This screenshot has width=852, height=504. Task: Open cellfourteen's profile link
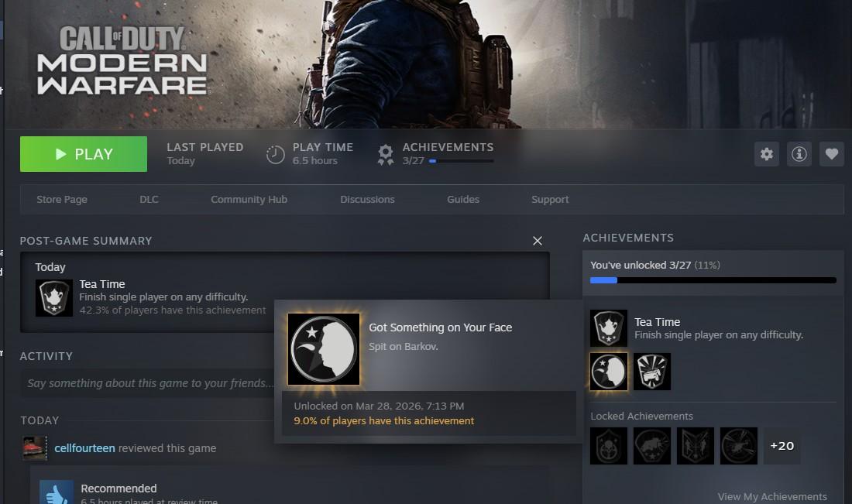pyautogui.click(x=84, y=448)
